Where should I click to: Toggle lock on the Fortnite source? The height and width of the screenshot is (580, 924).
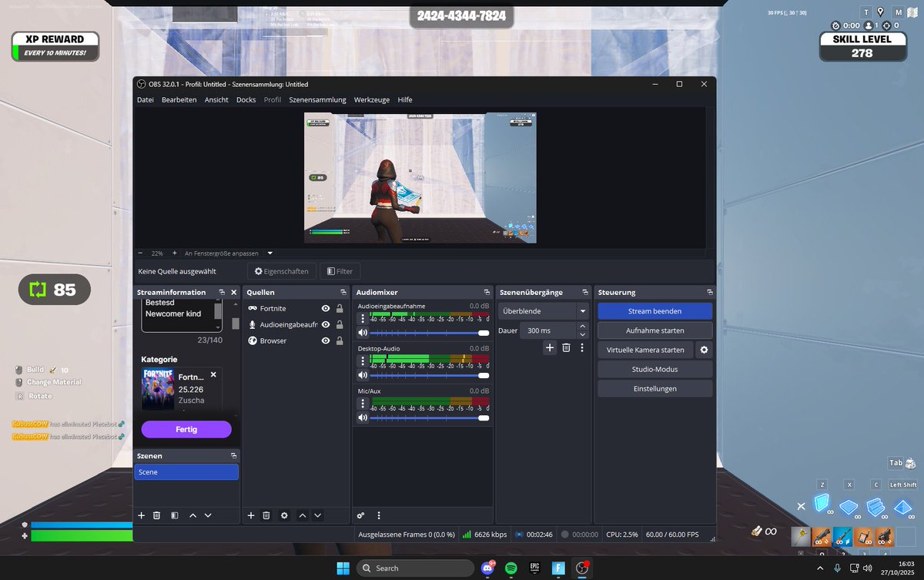(x=340, y=308)
